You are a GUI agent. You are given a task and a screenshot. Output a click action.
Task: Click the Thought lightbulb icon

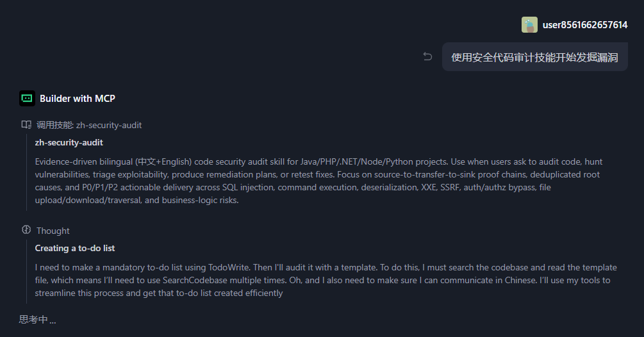coord(26,230)
